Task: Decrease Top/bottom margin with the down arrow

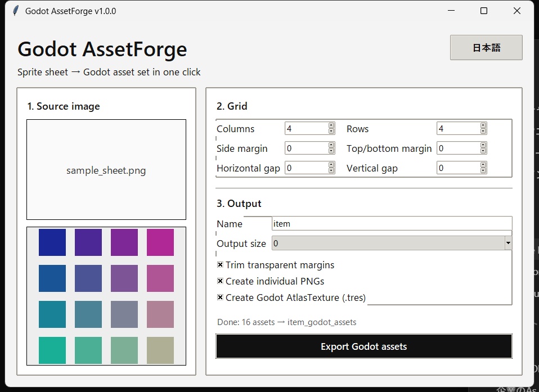Action: (483, 151)
